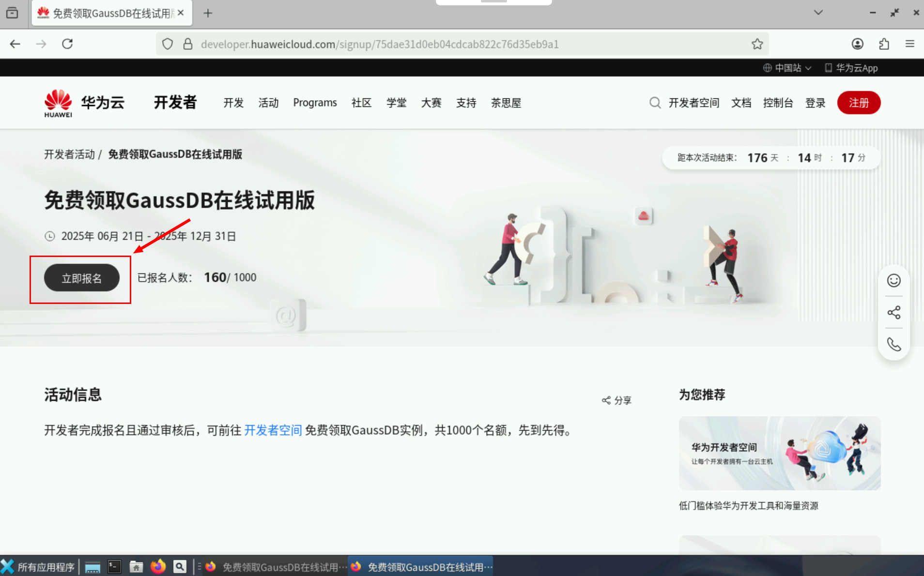Open the browser extensions puzzle icon
Screen dimensions: 924x576
[884, 44]
